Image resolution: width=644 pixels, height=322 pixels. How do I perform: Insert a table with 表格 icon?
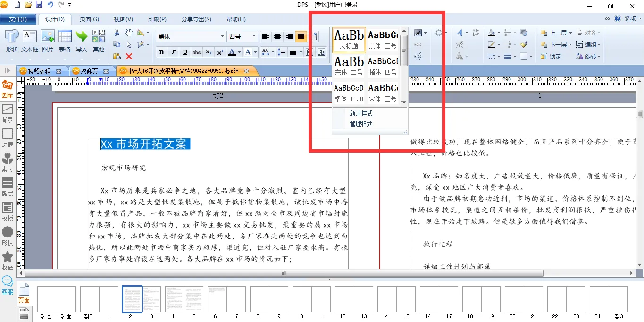coord(65,41)
